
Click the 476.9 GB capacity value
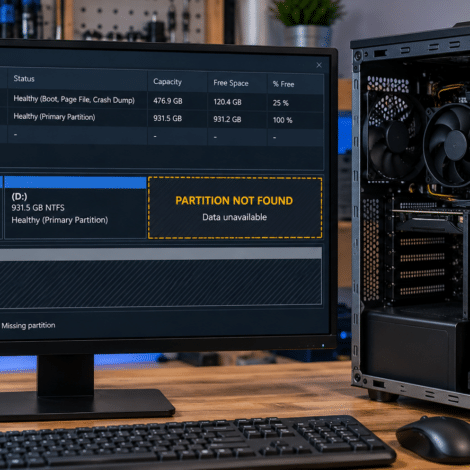point(168,101)
